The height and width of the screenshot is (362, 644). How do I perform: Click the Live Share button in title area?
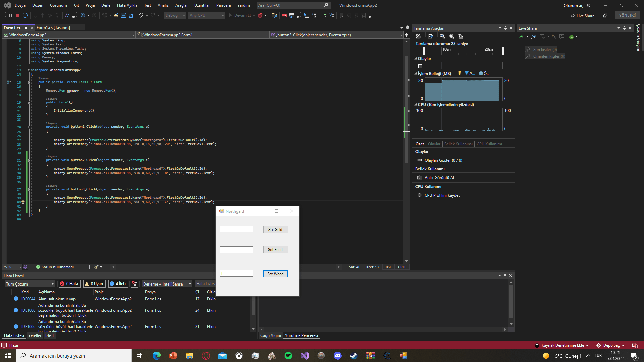click(582, 16)
